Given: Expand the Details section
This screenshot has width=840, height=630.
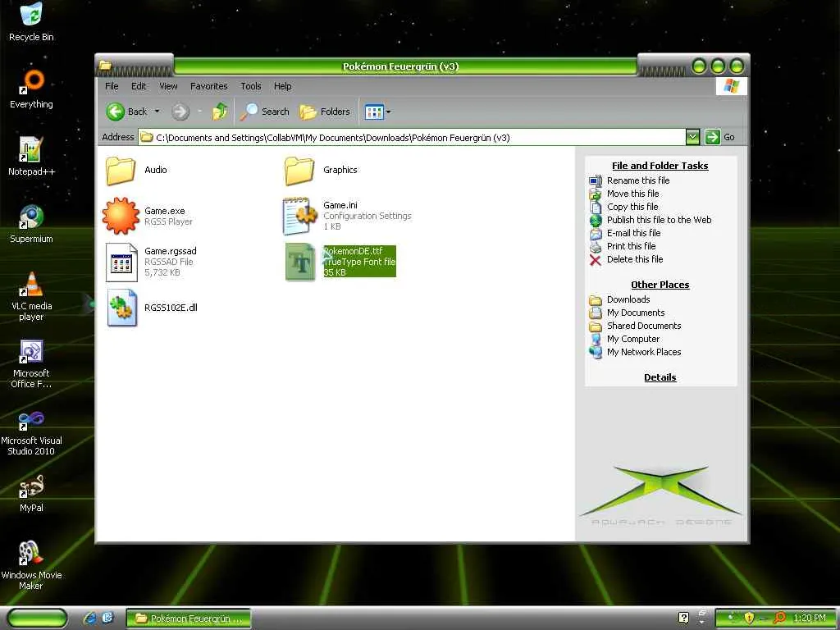Looking at the screenshot, I should click(660, 377).
